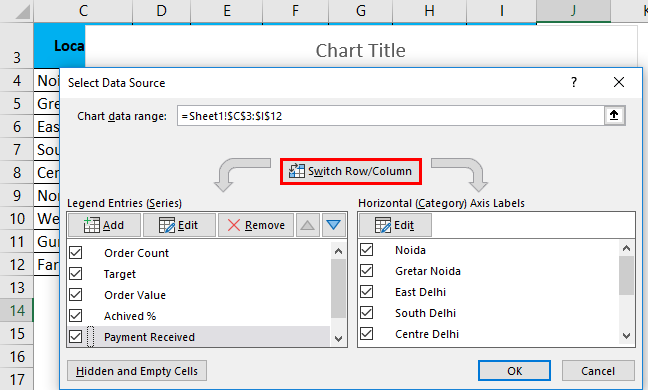Uncheck the East Delhi category checkbox
Screen dimensions: 648x390
[367, 292]
